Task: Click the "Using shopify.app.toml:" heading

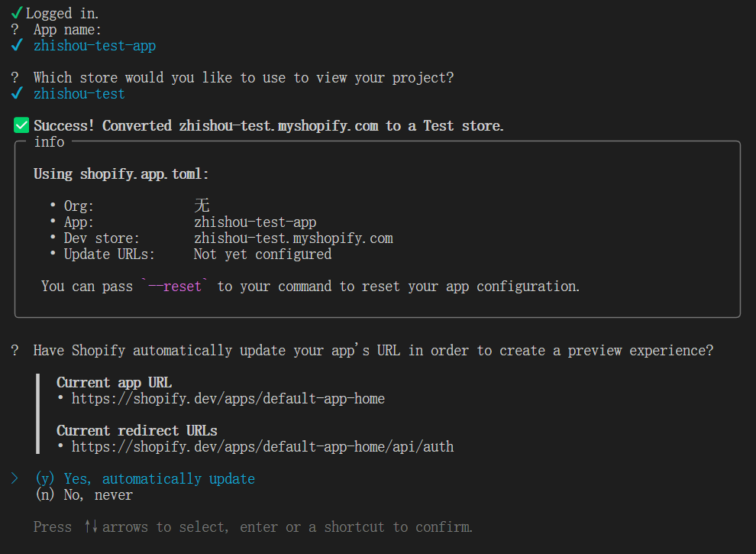Action: click(121, 173)
